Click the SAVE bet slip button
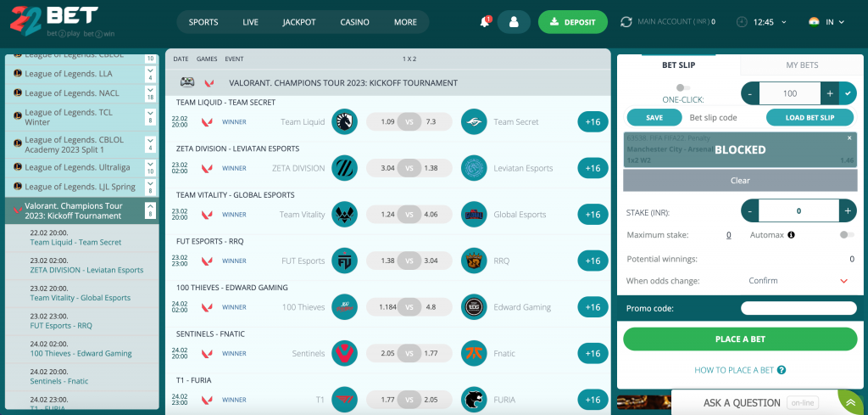 pos(654,117)
